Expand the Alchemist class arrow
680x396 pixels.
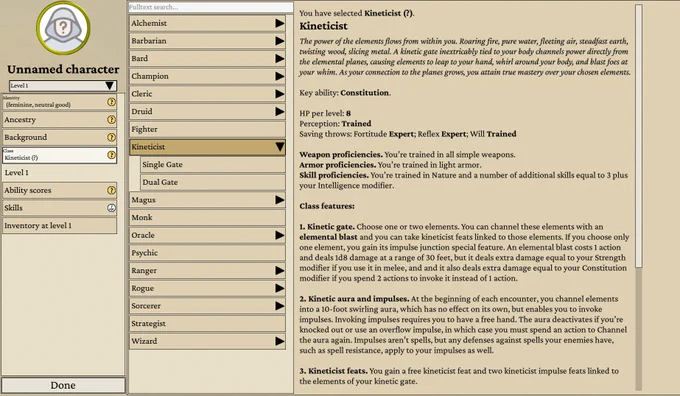[x=280, y=23]
